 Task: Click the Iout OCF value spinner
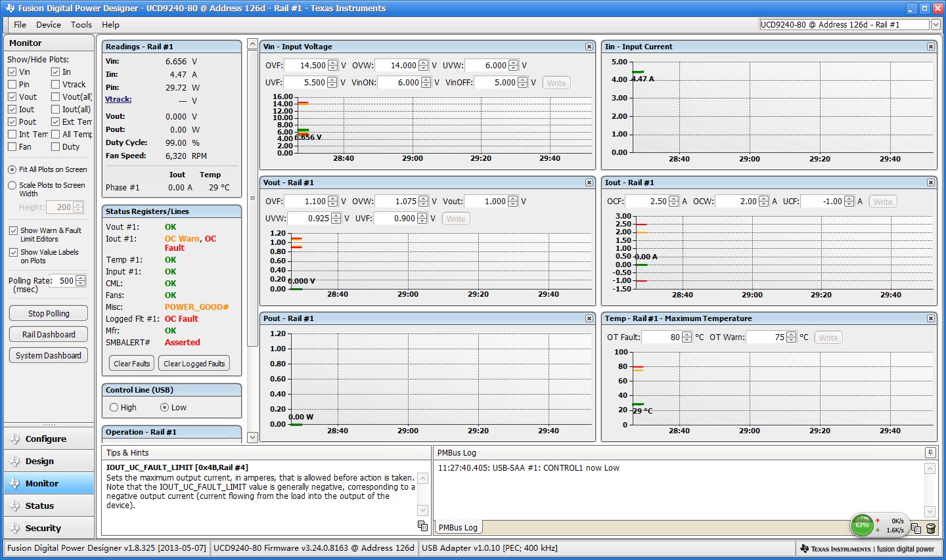[674, 202]
